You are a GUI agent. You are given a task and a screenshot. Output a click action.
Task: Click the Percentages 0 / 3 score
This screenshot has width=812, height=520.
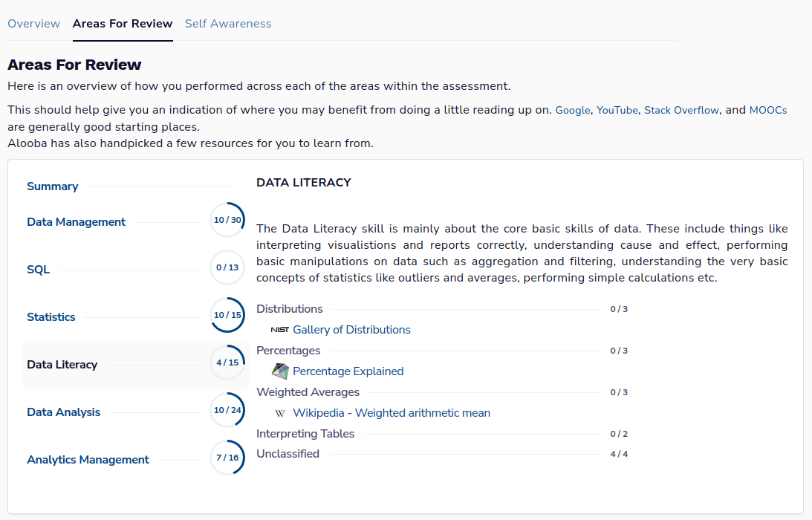click(x=619, y=351)
